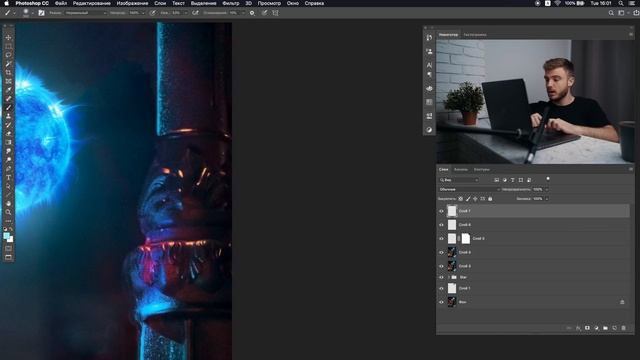Expand the group folder in layers

pyautogui.click(x=449, y=278)
